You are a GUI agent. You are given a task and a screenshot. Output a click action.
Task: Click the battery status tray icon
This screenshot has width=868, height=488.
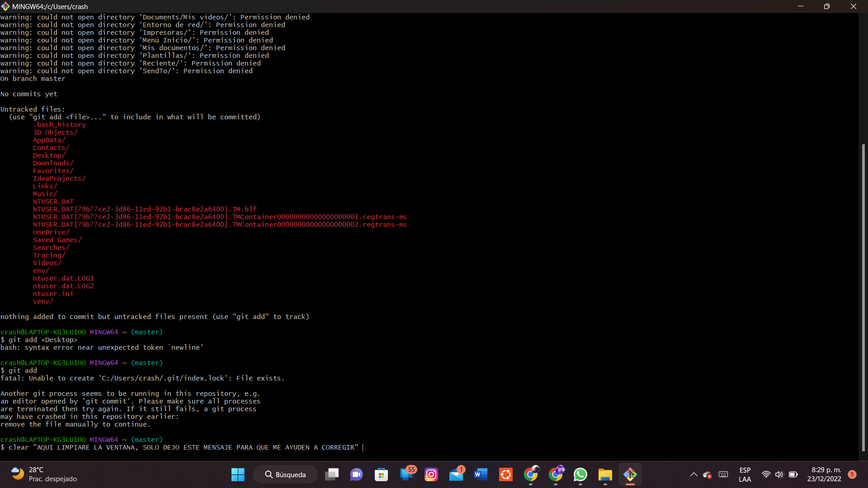(793, 474)
